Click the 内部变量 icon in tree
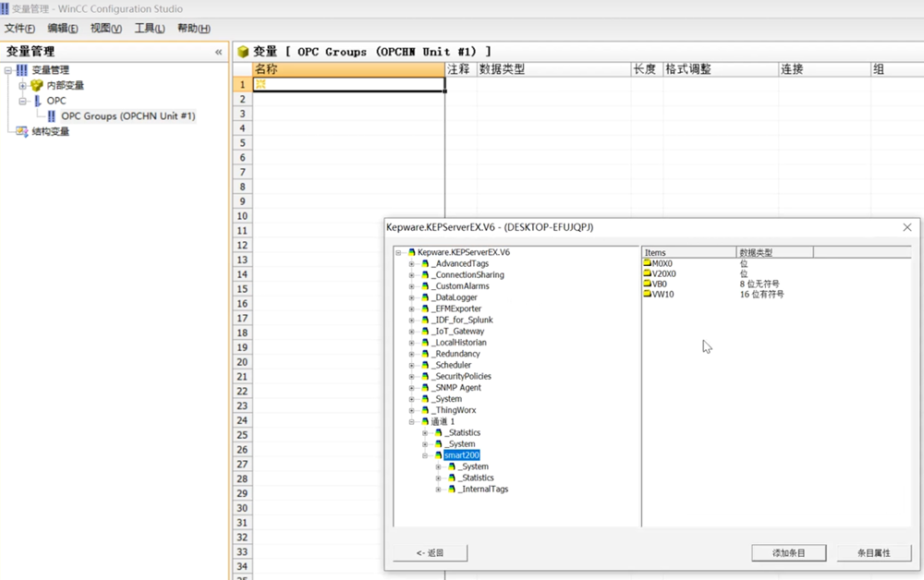The height and width of the screenshot is (580, 924). [37, 86]
